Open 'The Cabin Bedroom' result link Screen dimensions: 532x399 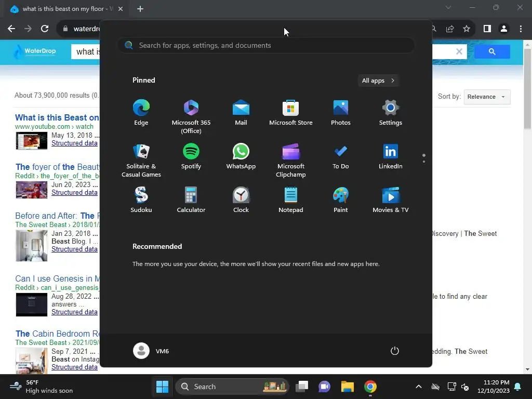(57, 334)
